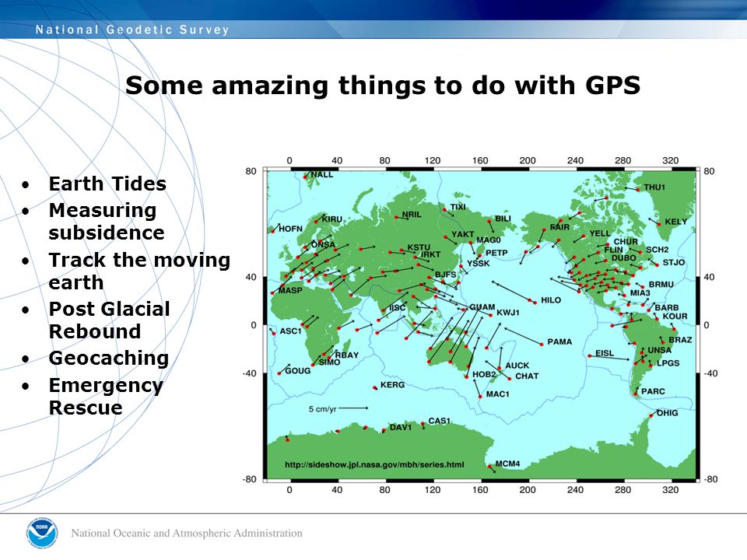This screenshot has height=560, width=747.
Task: Click the MIA3 station label
Action: pyautogui.click(x=640, y=293)
